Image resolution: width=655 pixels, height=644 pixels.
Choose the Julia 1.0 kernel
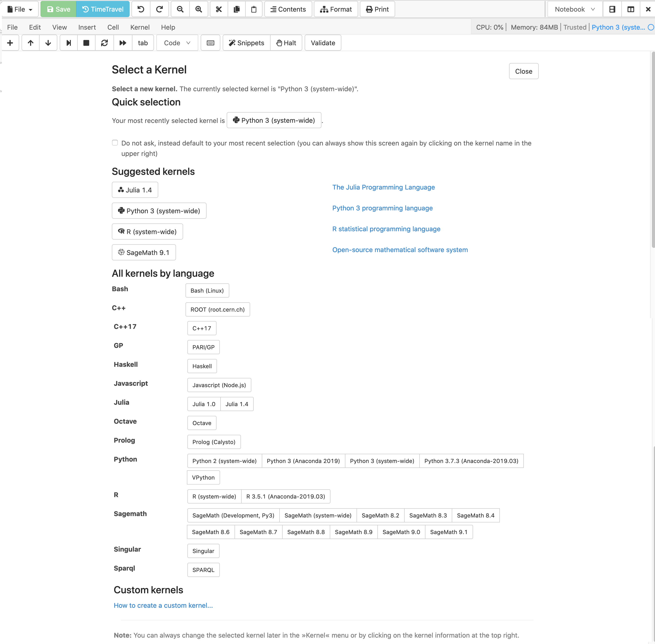pyautogui.click(x=204, y=404)
